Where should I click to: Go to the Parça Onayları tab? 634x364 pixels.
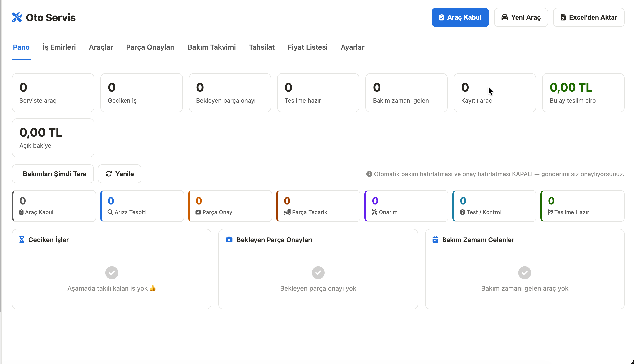(150, 47)
